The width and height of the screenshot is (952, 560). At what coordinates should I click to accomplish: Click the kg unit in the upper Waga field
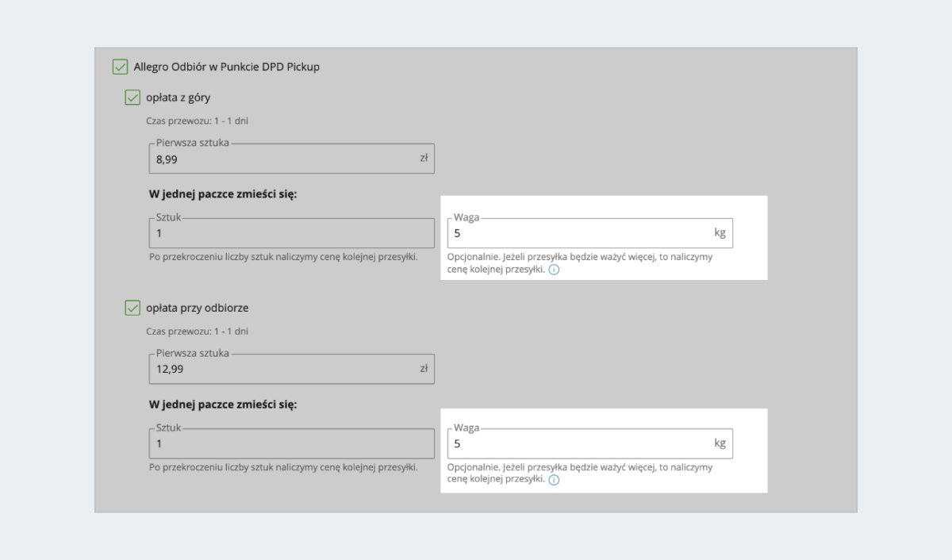[720, 233]
